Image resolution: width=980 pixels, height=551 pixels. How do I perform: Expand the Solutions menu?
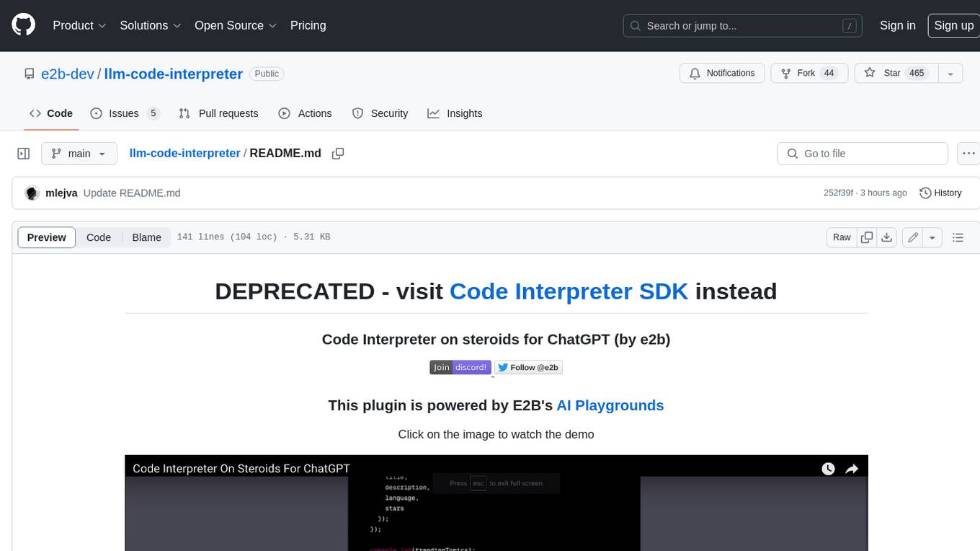coord(151,25)
